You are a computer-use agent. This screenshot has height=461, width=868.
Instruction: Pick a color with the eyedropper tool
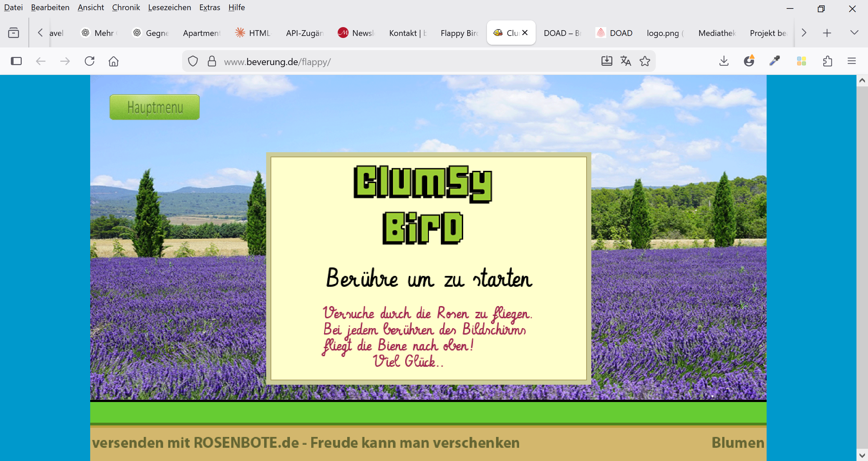pos(775,61)
